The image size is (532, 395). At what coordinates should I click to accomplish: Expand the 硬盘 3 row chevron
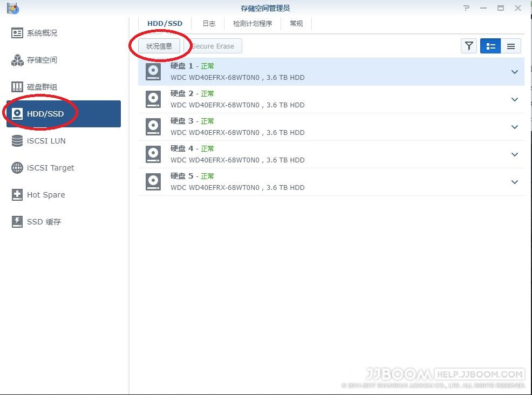click(515, 127)
